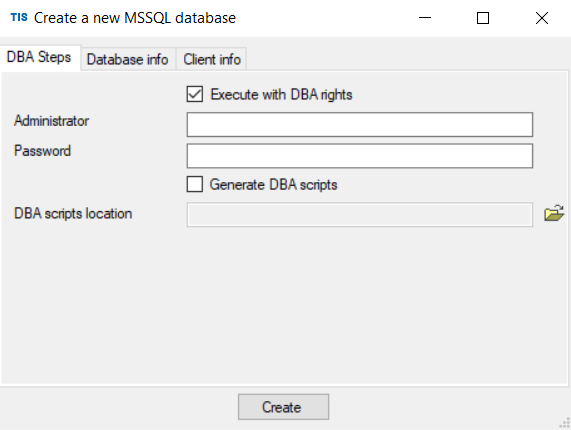The width and height of the screenshot is (571, 430).
Task: Minimize the Create a new MSSQL database window
Action: (425, 17)
